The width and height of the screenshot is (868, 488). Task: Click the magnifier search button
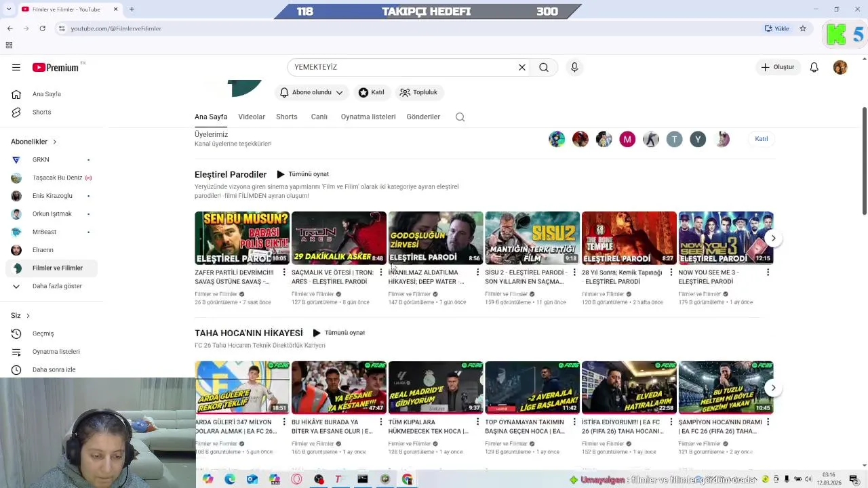[544, 67]
